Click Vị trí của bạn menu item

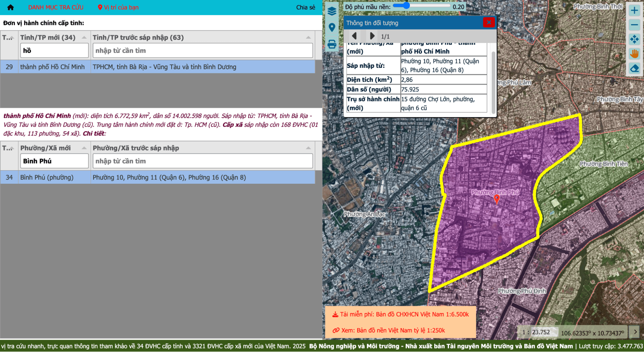[118, 7]
